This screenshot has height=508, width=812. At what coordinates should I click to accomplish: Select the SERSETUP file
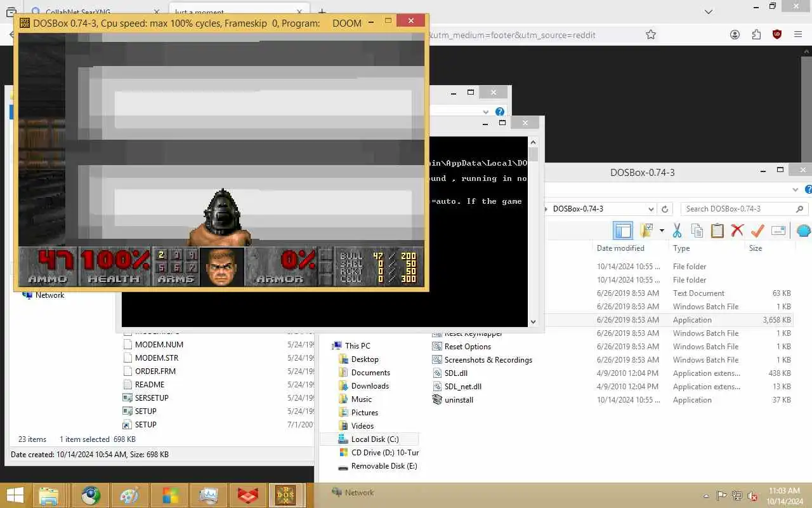(x=146, y=398)
